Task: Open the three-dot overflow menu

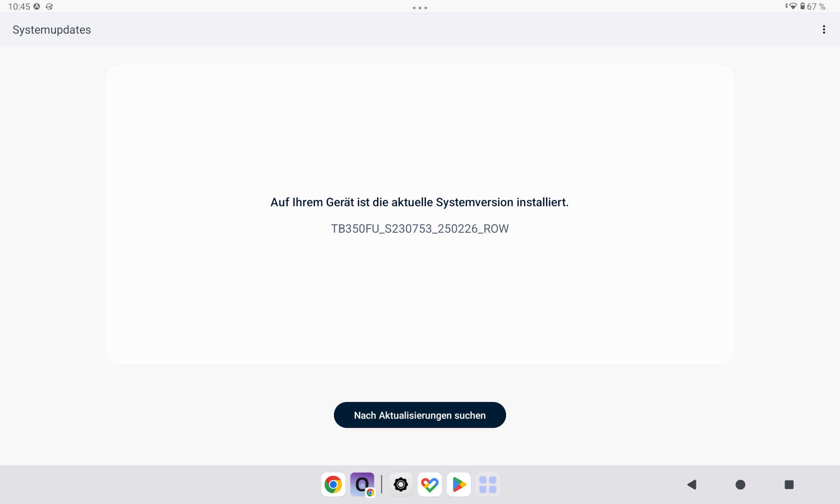Action: click(823, 29)
